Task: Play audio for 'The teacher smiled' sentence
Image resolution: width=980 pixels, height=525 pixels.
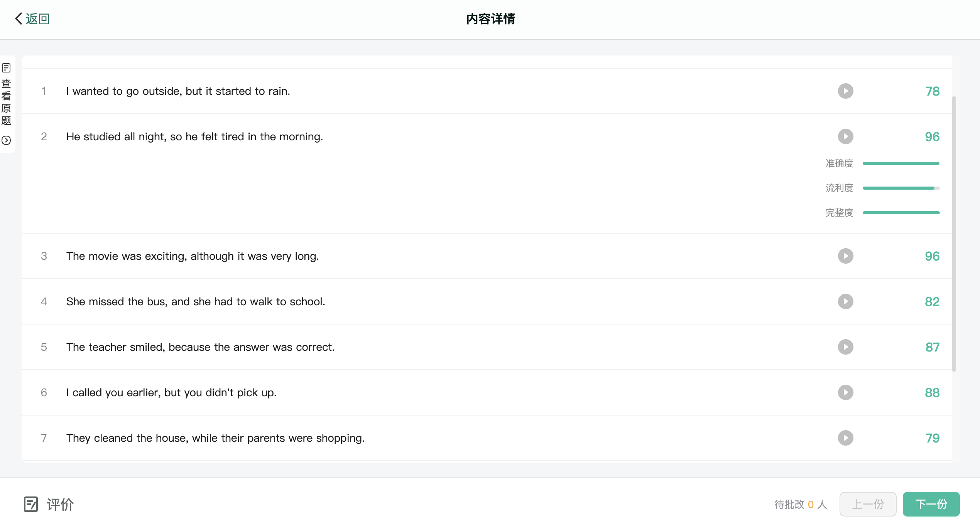Action: tap(845, 347)
